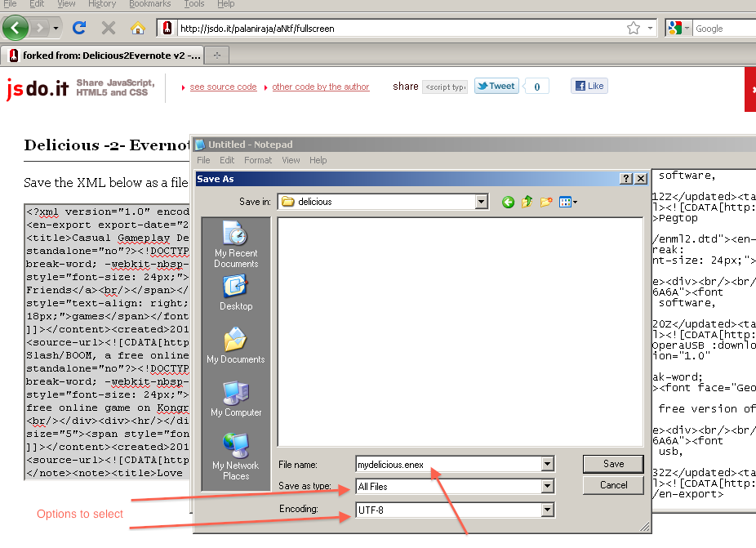Create New Folder icon in Save As

(546, 202)
